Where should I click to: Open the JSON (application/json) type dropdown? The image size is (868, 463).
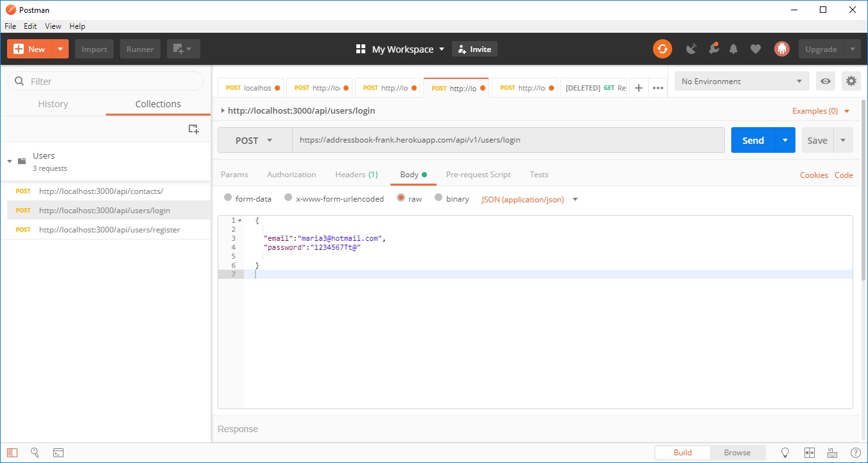coord(530,199)
